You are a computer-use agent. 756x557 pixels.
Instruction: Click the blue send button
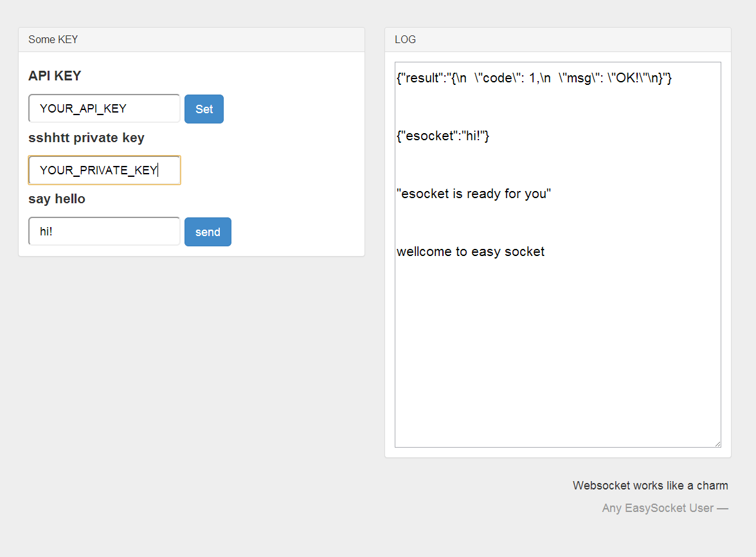208,232
